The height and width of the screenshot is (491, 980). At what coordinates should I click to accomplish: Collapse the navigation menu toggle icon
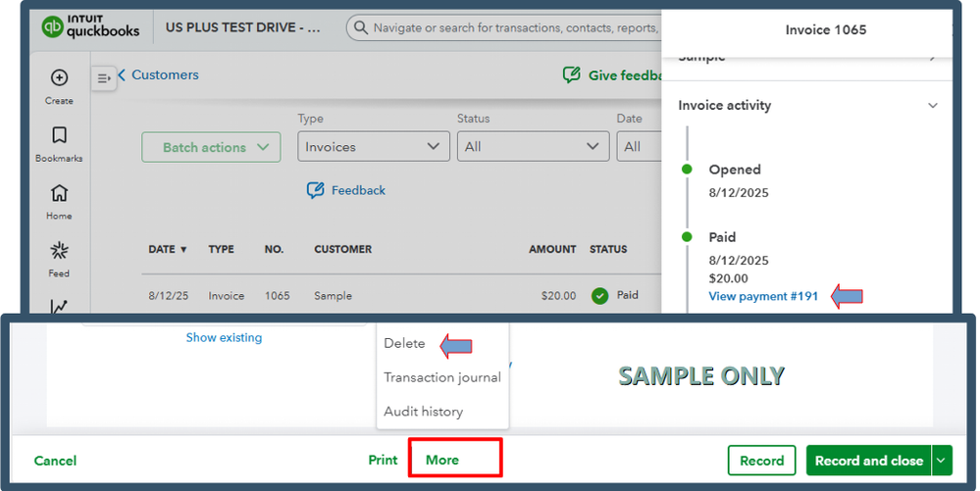click(x=104, y=78)
